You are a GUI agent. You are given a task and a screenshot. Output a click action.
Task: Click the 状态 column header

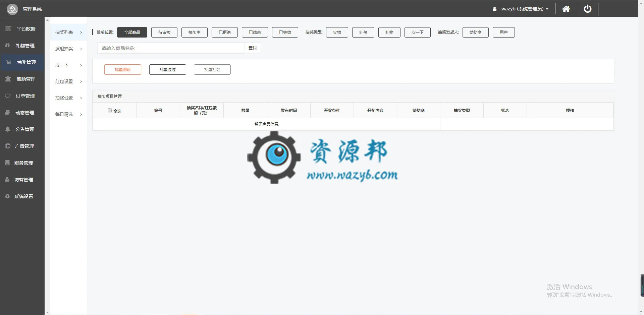coord(505,110)
